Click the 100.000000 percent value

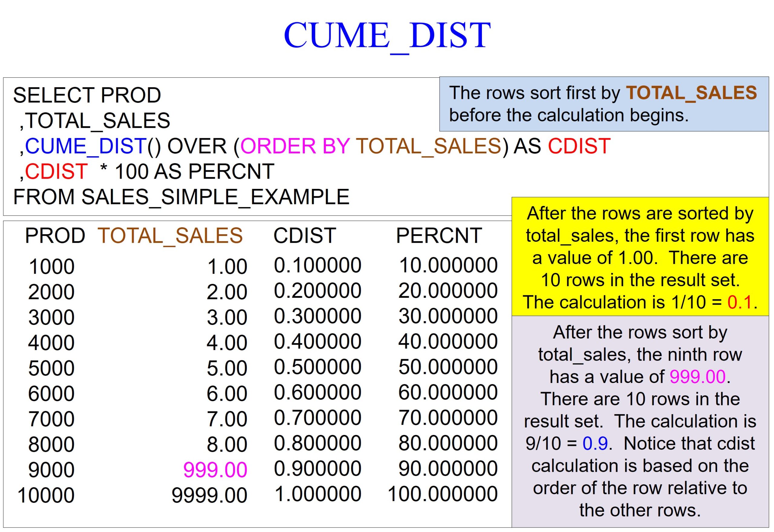click(442, 494)
